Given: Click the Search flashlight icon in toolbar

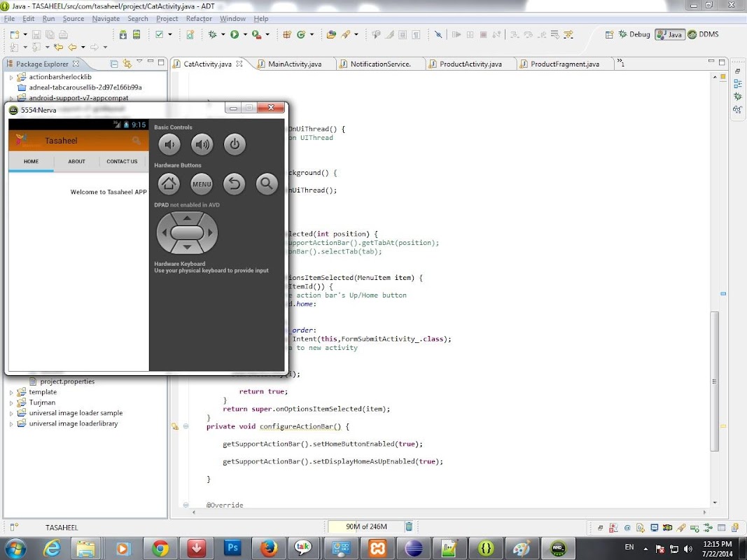Looking at the screenshot, I should click(346, 34).
